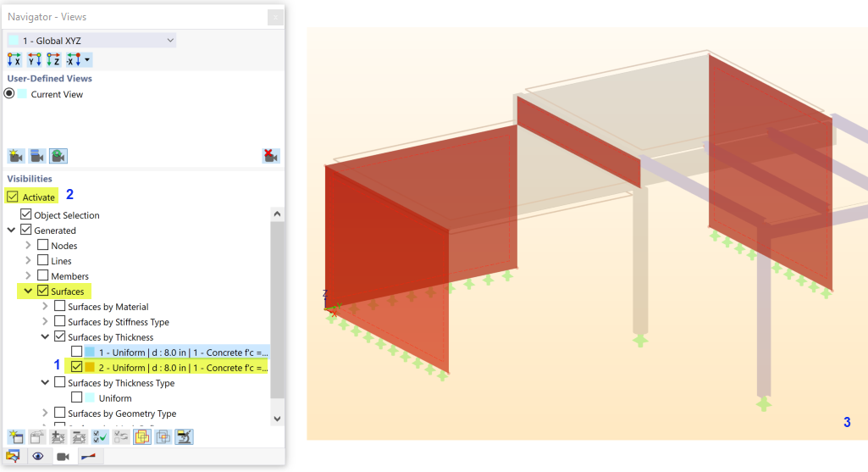Click the visibilities list scrollbar down arrow

(x=278, y=419)
